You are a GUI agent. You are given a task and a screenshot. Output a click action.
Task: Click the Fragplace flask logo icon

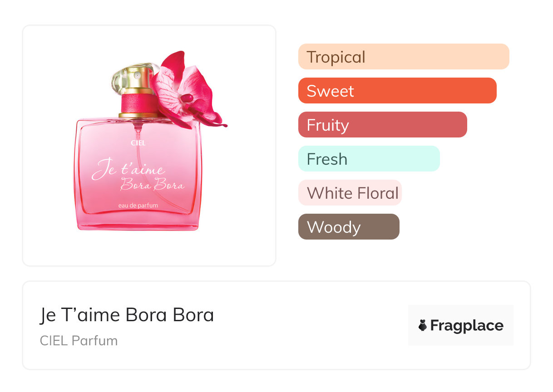(423, 325)
